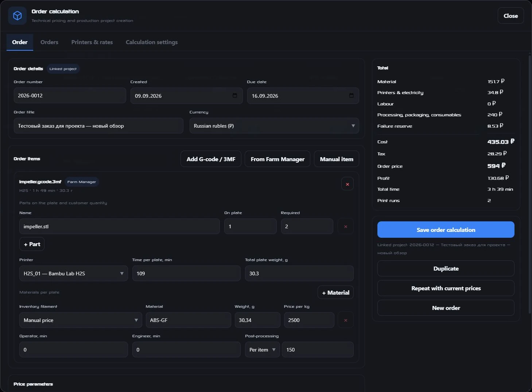The height and width of the screenshot is (392, 532).
Task: Add a new Part row
Action: 32,244
